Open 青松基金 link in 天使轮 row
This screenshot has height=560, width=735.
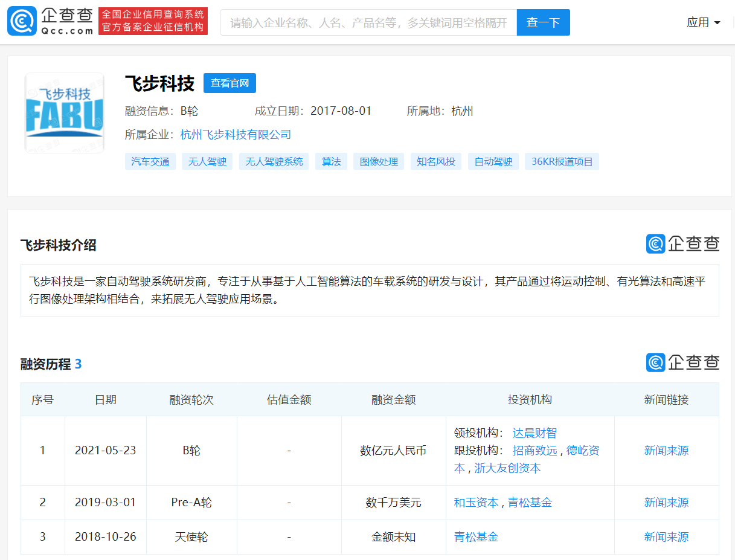(x=476, y=537)
